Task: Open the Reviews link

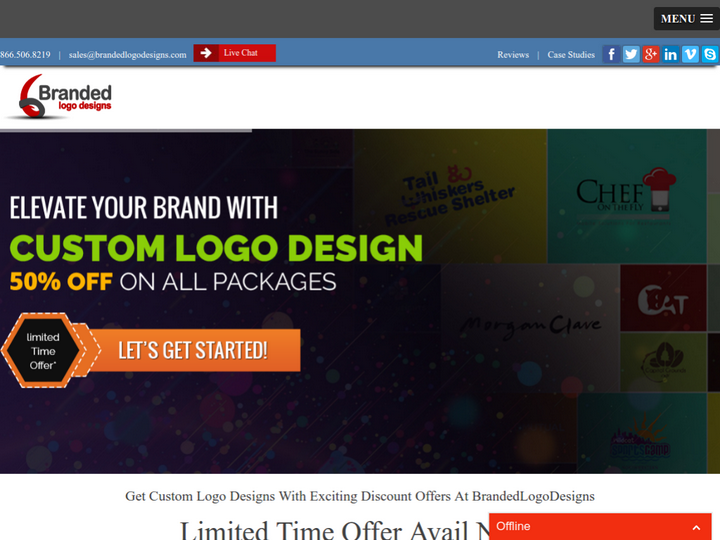Action: click(x=513, y=55)
